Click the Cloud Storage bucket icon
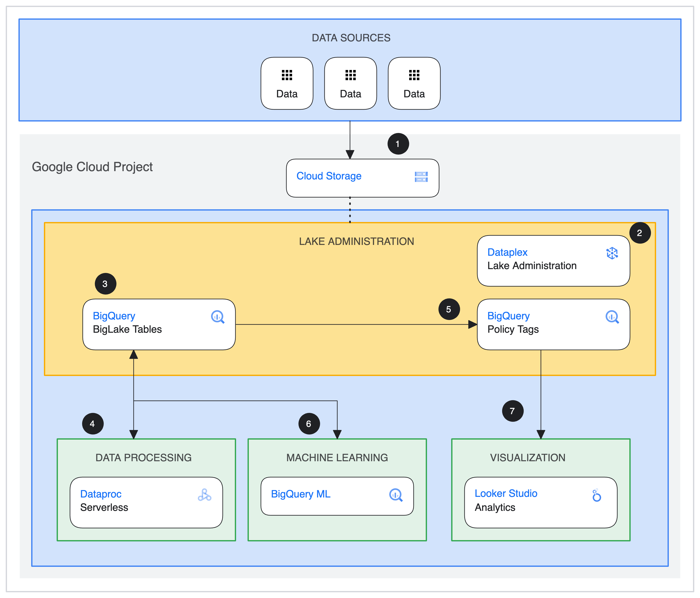 tap(421, 177)
